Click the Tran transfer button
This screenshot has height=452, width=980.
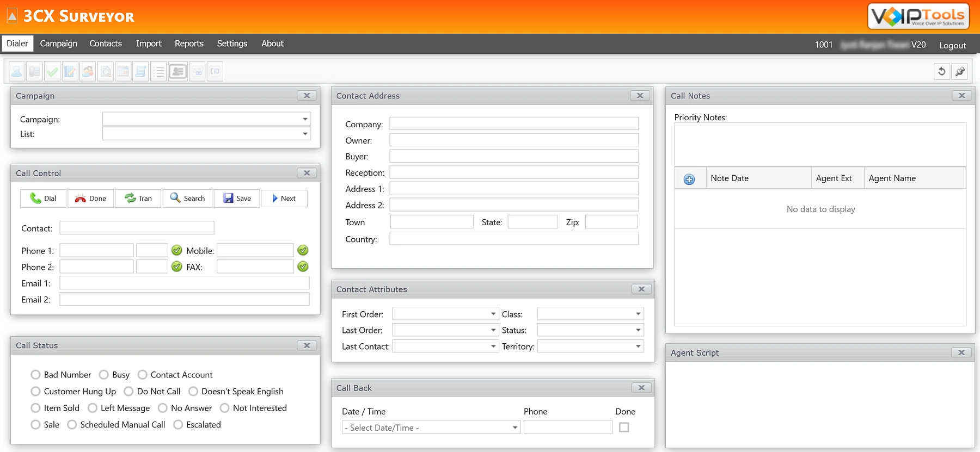138,199
